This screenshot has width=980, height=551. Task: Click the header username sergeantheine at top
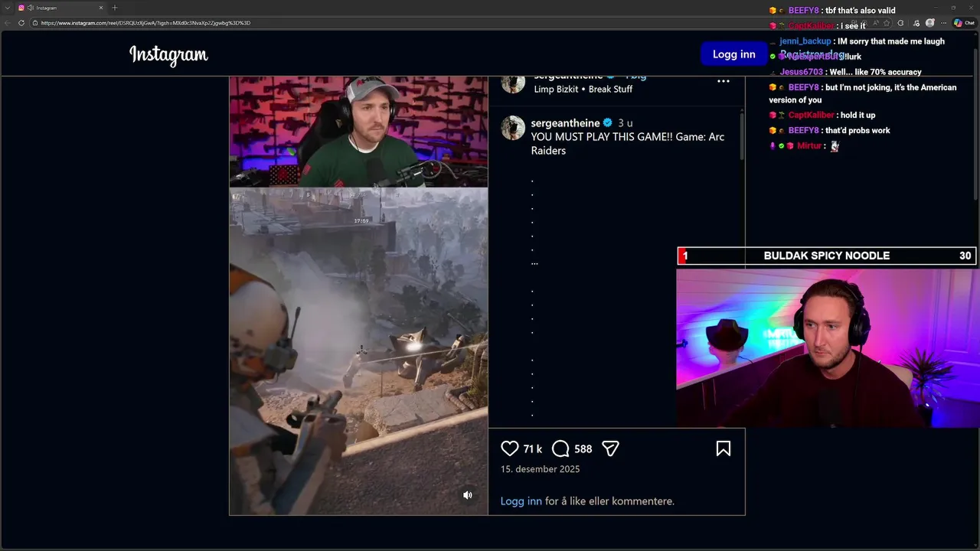pyautogui.click(x=568, y=77)
